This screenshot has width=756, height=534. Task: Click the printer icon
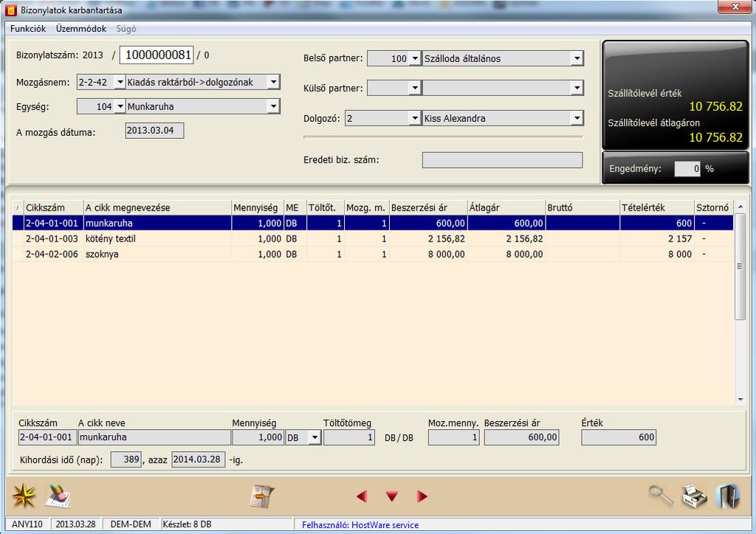pos(694,496)
